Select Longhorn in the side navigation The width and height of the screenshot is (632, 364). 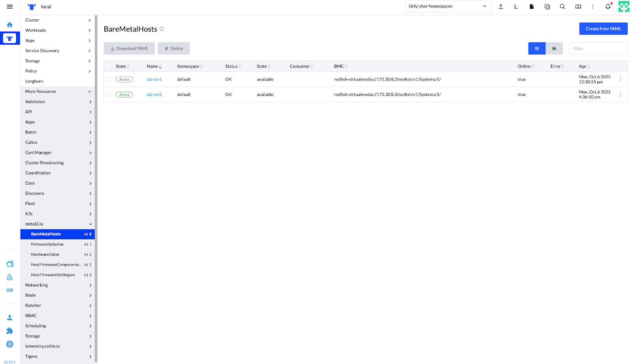34,81
